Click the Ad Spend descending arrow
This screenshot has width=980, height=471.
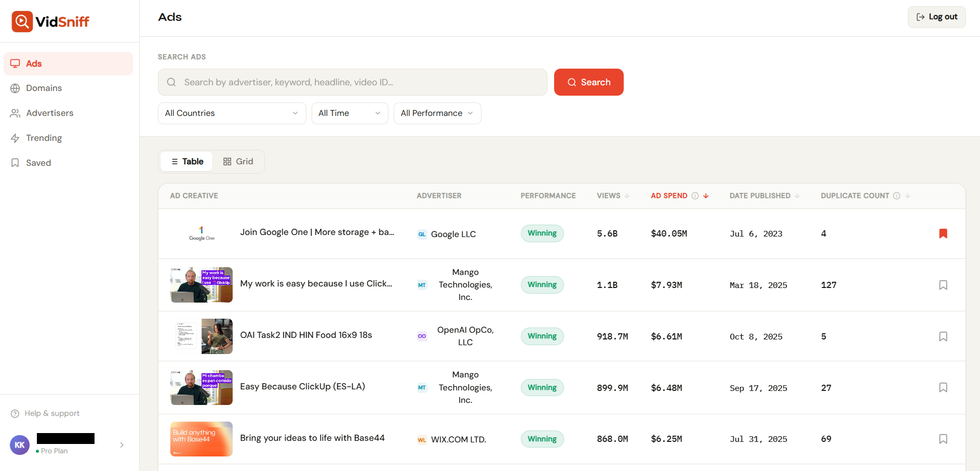point(706,196)
